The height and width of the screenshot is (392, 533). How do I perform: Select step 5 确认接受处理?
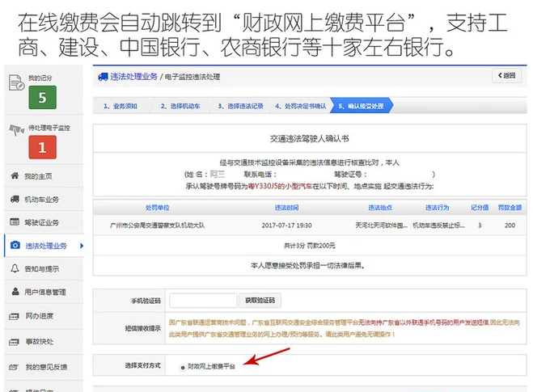point(361,106)
